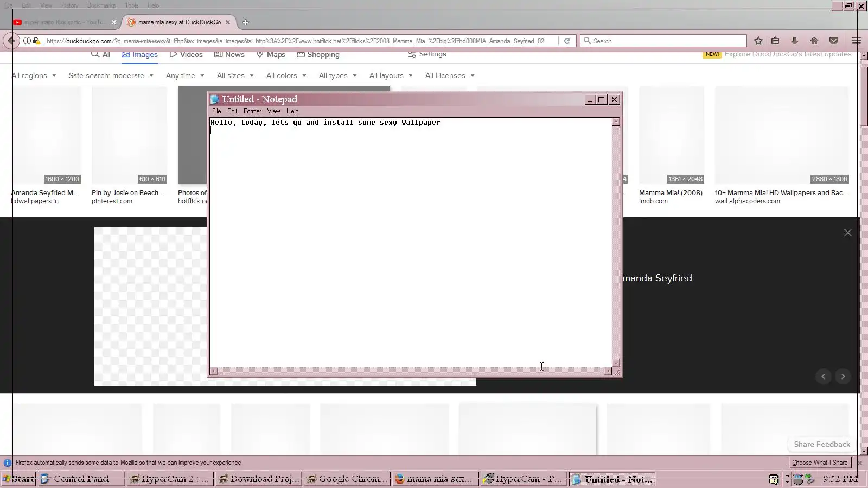Reload the DuckDuckGo page

click(567, 41)
